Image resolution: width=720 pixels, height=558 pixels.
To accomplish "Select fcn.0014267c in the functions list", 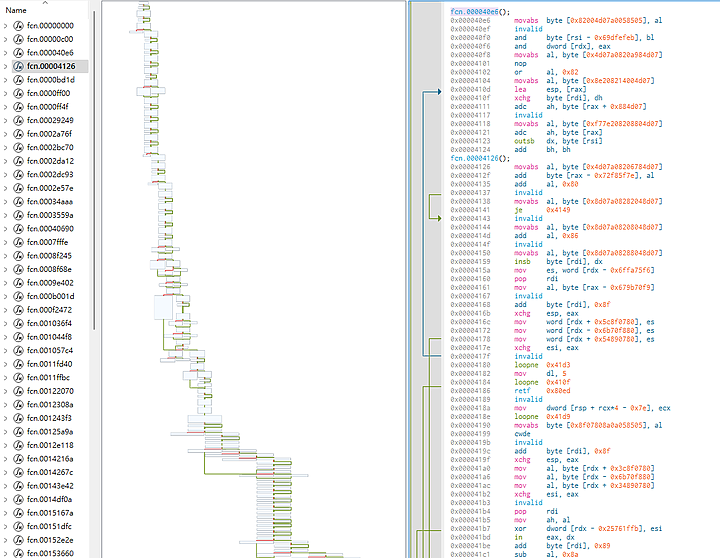I will (x=50, y=473).
